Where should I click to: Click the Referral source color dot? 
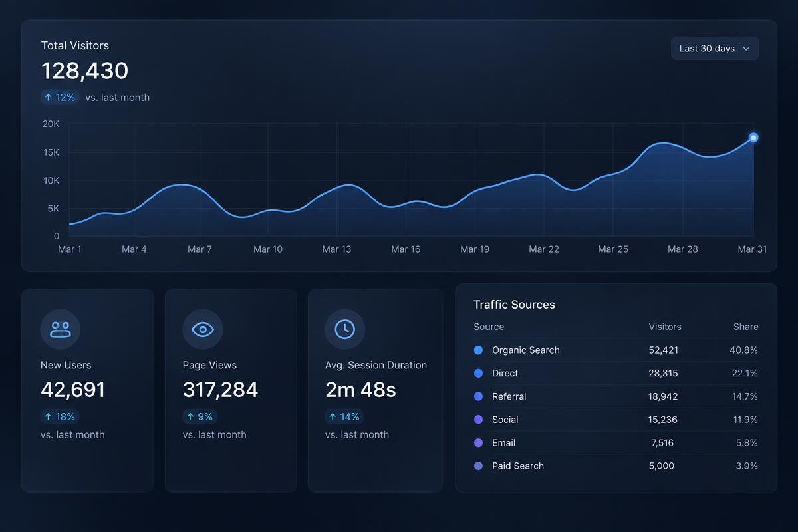(x=478, y=396)
